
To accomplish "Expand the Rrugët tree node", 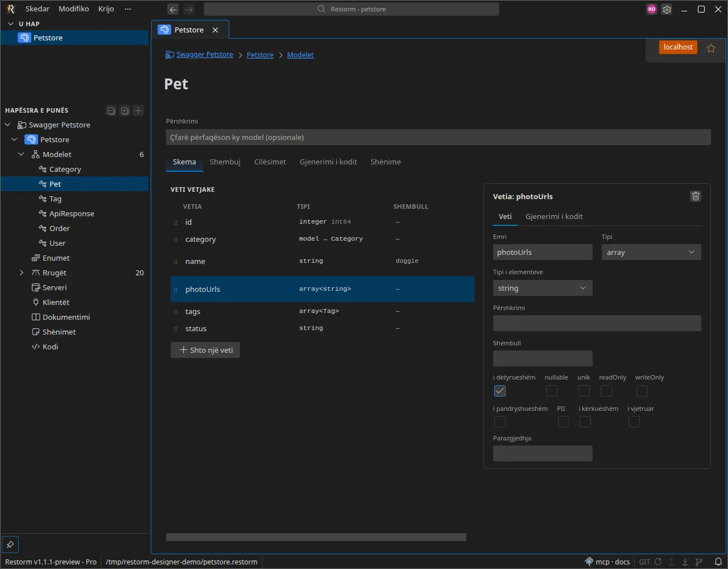I will pos(22,273).
